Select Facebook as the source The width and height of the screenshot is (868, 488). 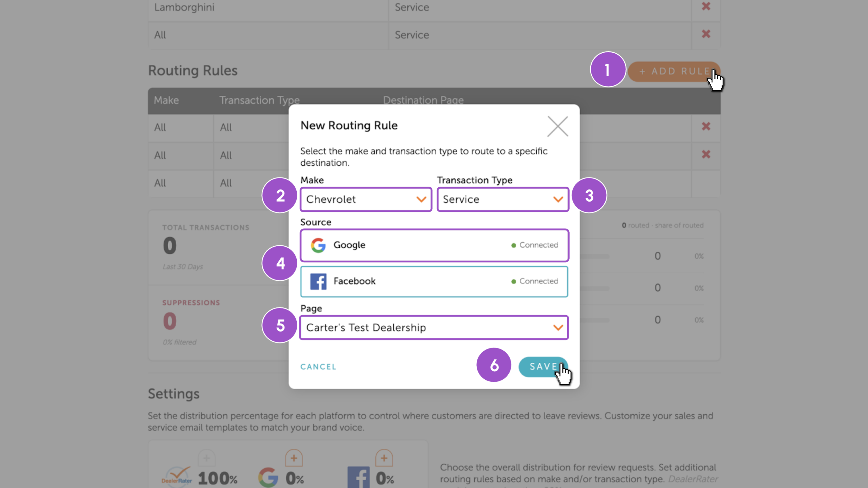[x=434, y=281]
